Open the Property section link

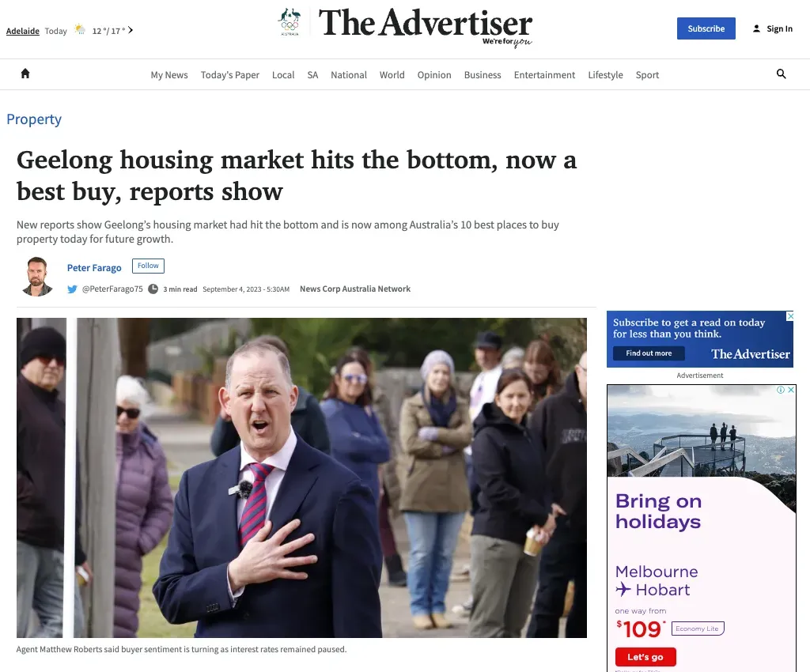34,119
